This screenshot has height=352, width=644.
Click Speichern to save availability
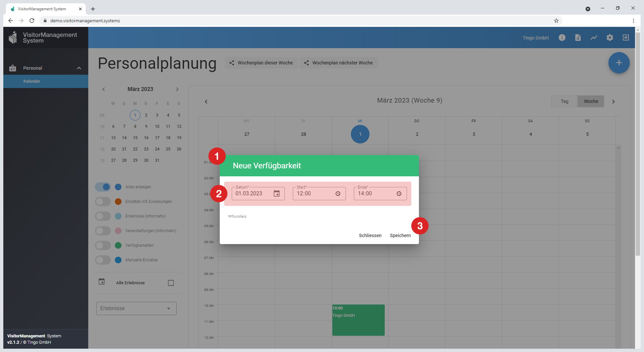click(x=400, y=235)
